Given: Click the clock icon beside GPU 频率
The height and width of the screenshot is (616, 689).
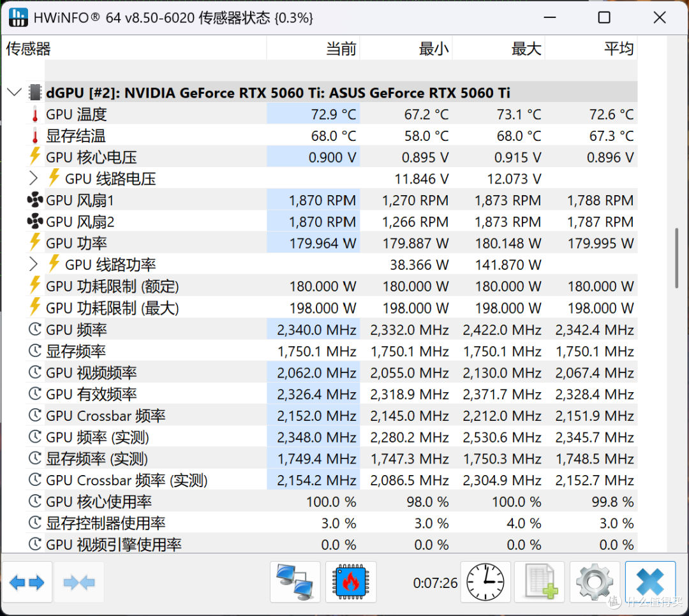Looking at the screenshot, I should pos(35,330).
